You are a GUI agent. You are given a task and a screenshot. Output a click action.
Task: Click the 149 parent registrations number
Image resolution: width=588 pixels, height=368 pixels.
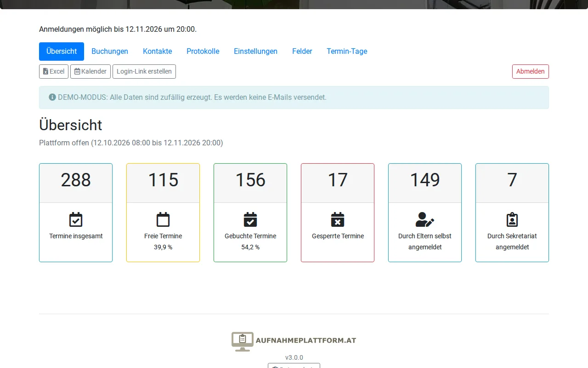point(425,180)
